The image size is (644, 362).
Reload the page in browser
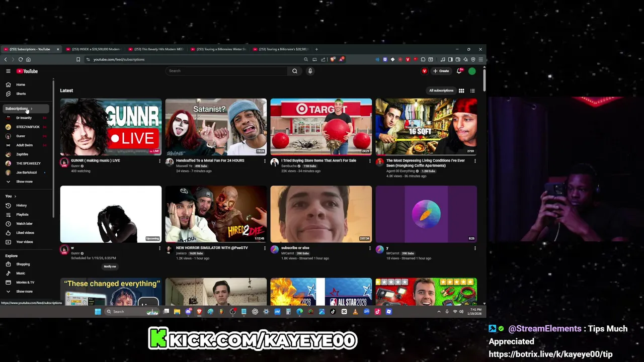21,59
